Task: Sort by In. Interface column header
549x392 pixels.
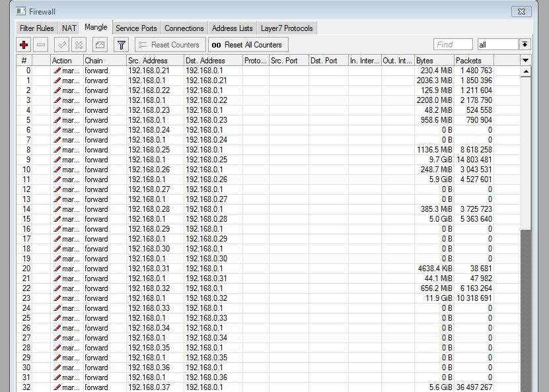Action: 365,61
